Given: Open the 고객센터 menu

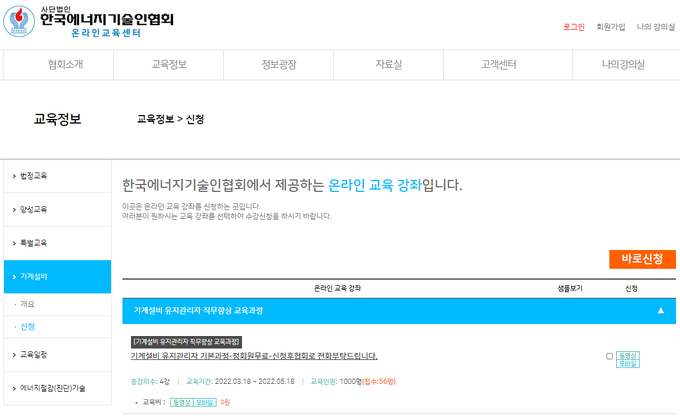Looking at the screenshot, I should click(498, 65).
